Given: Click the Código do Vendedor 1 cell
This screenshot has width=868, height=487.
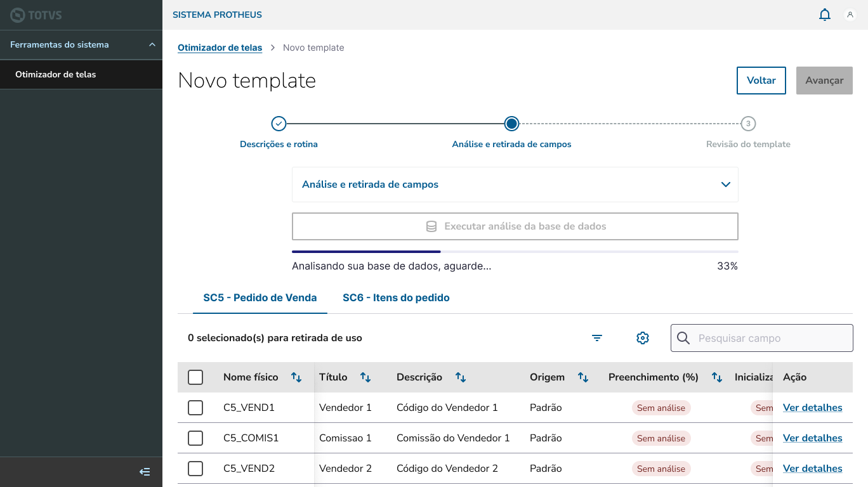Looking at the screenshot, I should pyautogui.click(x=447, y=408).
